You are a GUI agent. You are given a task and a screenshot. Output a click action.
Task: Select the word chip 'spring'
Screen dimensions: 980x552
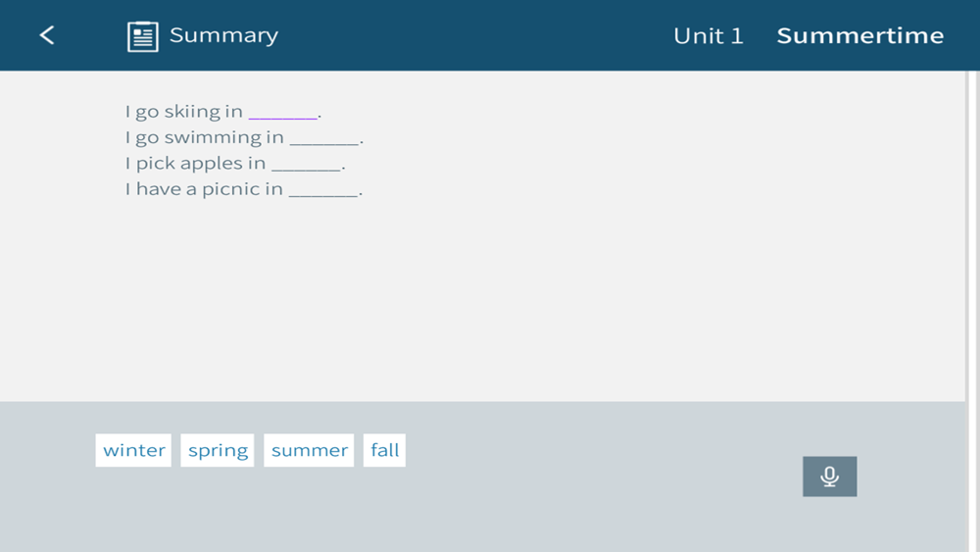[218, 450]
